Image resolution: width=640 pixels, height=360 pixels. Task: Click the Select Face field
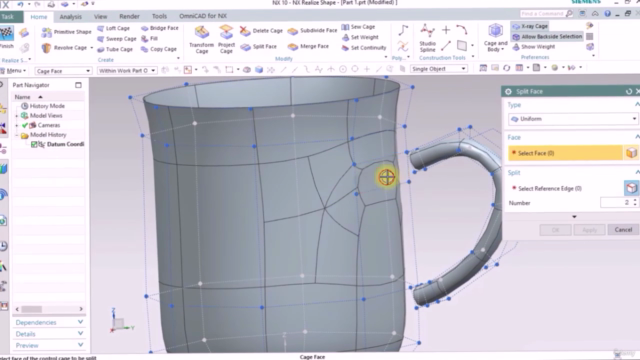[565, 153]
